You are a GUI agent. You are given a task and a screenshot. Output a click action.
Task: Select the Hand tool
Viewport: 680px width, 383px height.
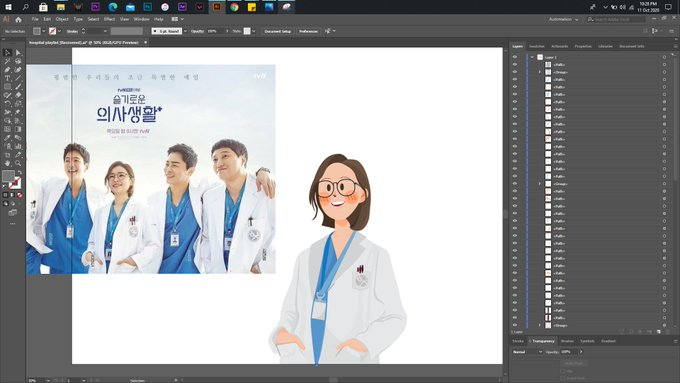[x=7, y=163]
